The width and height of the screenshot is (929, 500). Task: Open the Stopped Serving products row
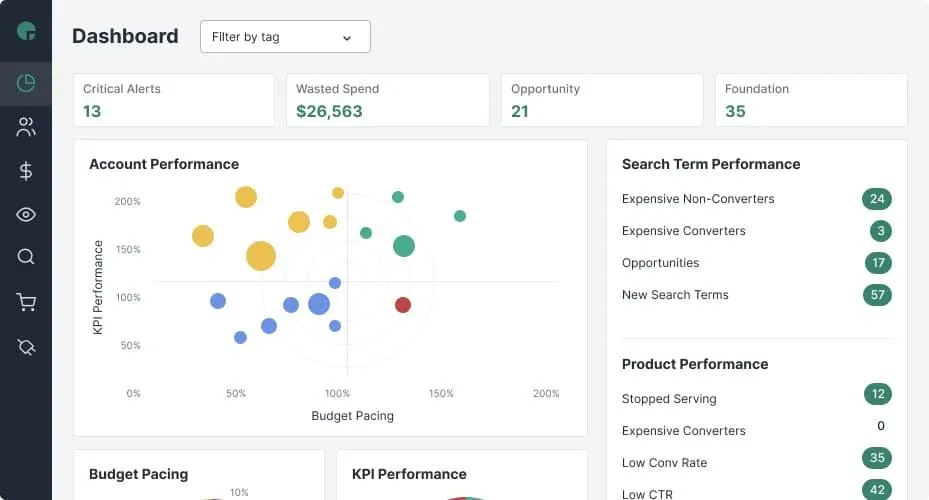(669, 399)
